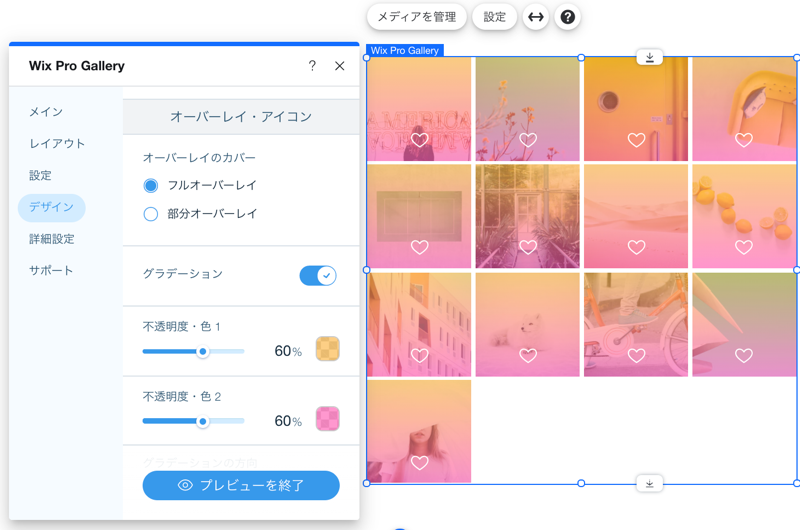Select the 部分オーバーレイ radio button
The height and width of the screenshot is (530, 800).
(x=151, y=214)
